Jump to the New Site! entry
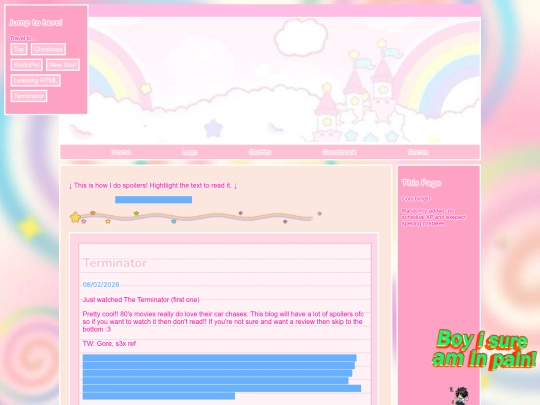The image size is (540, 405). 63,65
